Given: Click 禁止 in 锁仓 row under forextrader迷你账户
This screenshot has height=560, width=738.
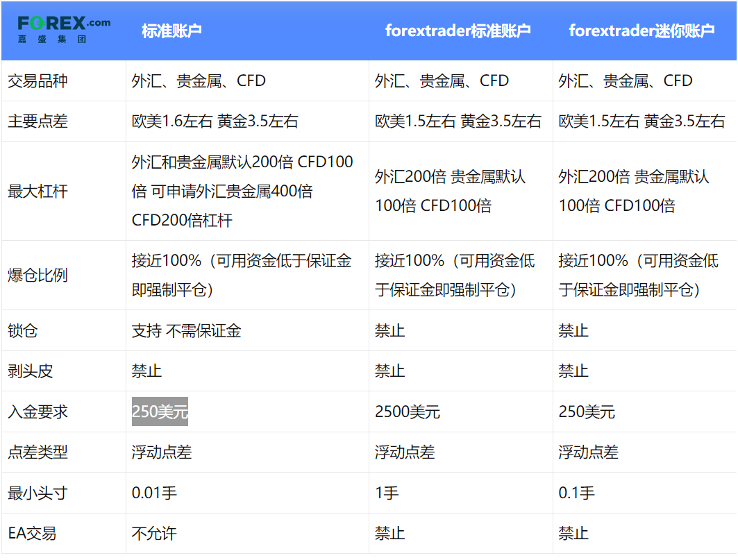Looking at the screenshot, I should tap(573, 331).
